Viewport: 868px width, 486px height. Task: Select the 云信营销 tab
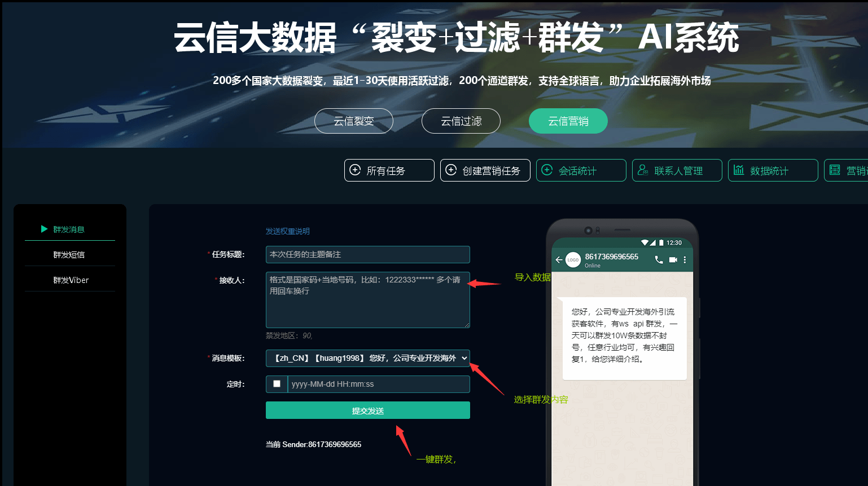coord(568,121)
